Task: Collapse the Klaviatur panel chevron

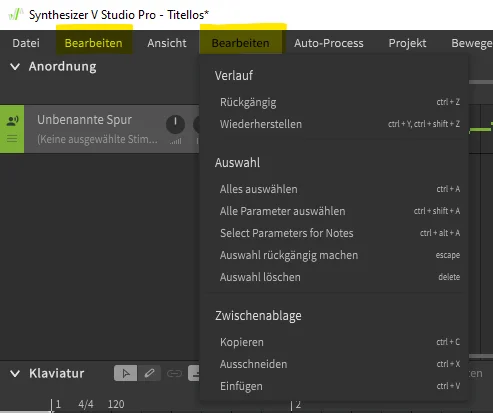Action: [x=15, y=373]
